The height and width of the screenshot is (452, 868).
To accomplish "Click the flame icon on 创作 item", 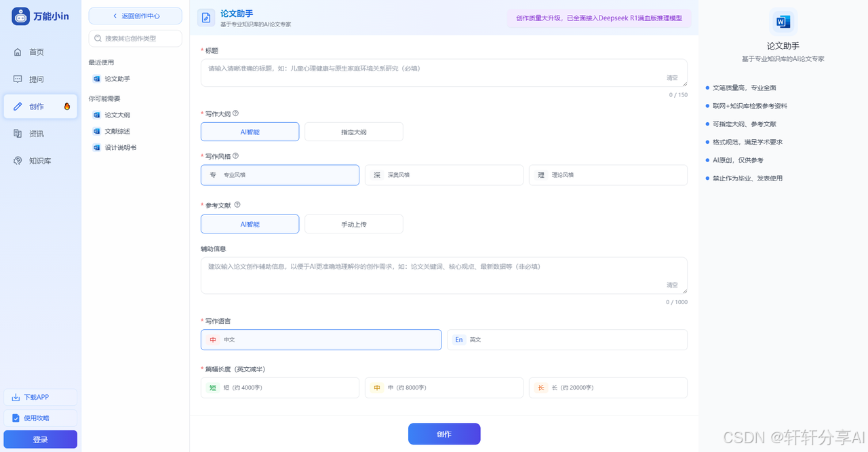I will click(x=67, y=107).
